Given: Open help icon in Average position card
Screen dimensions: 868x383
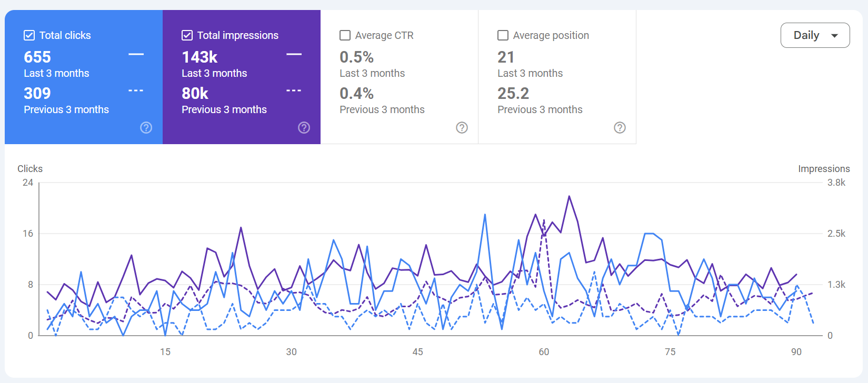Looking at the screenshot, I should pos(620,128).
